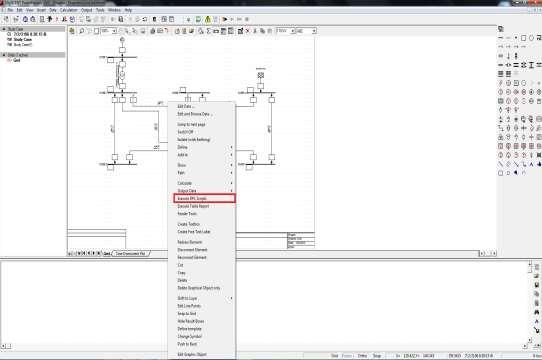This screenshot has width=542, height=360.
Task: Open the Window menu in menu bar
Action: pyautogui.click(x=114, y=10)
